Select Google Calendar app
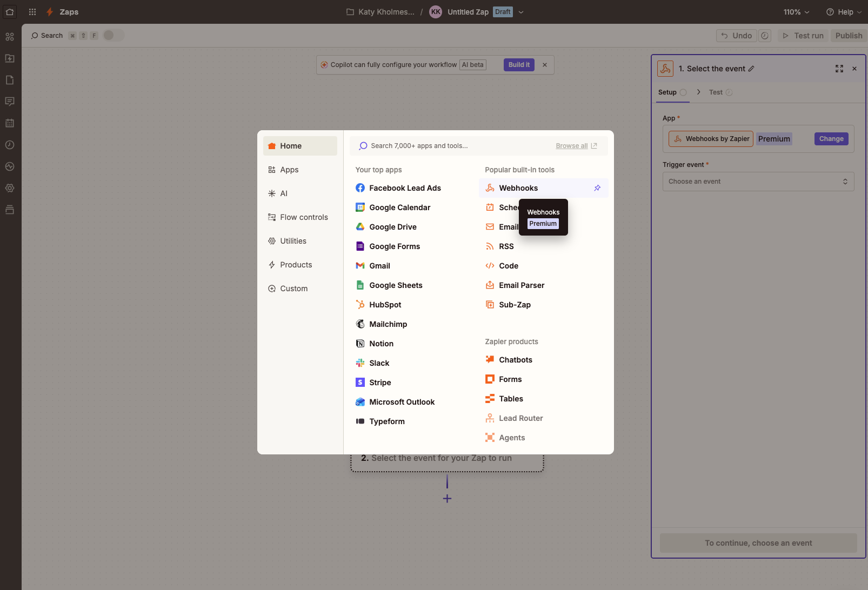Screen dimensions: 868x590 pyautogui.click(x=413, y=207)
